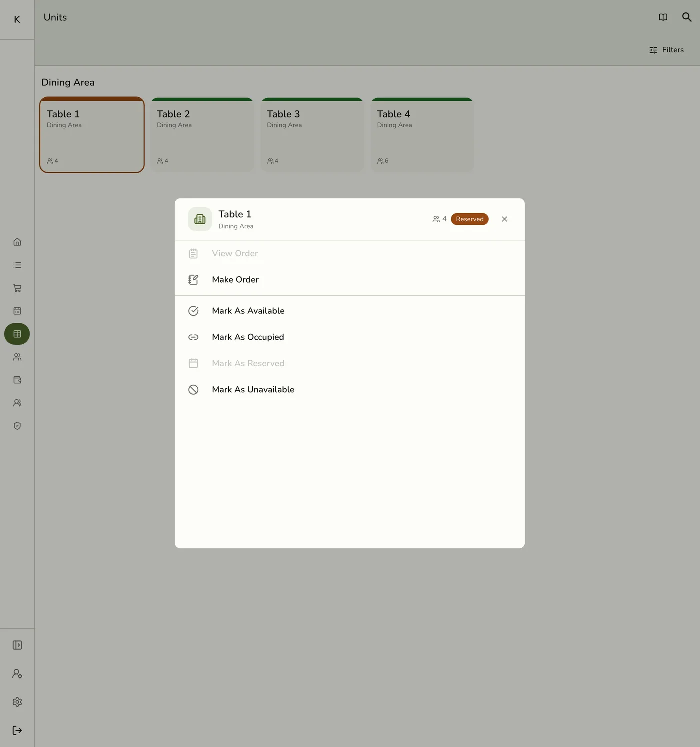Expand the sidebar with panel toggle icon
Viewport: 700px width, 747px height.
[x=17, y=645]
